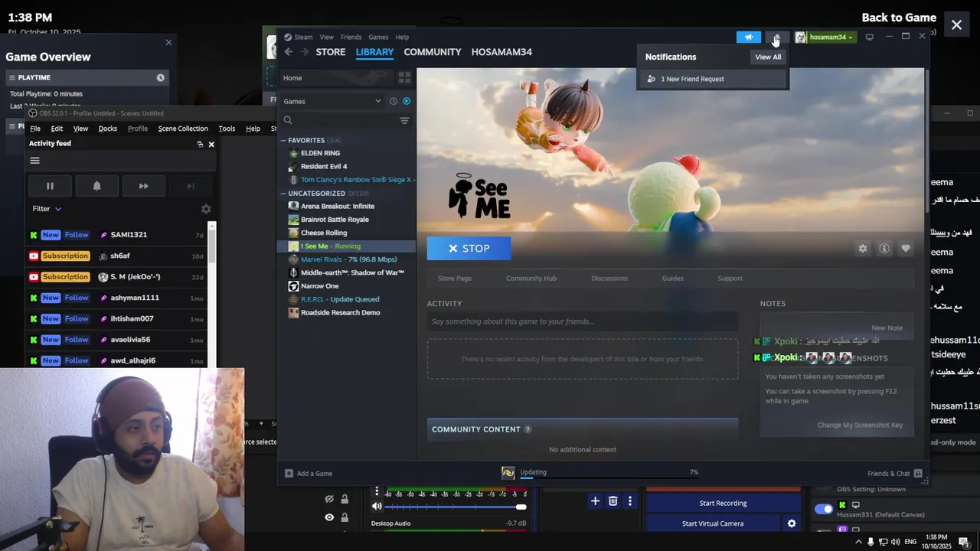This screenshot has height=551, width=980.
Task: Toggle lock beside the visible eye icon
Action: pyautogui.click(x=345, y=517)
